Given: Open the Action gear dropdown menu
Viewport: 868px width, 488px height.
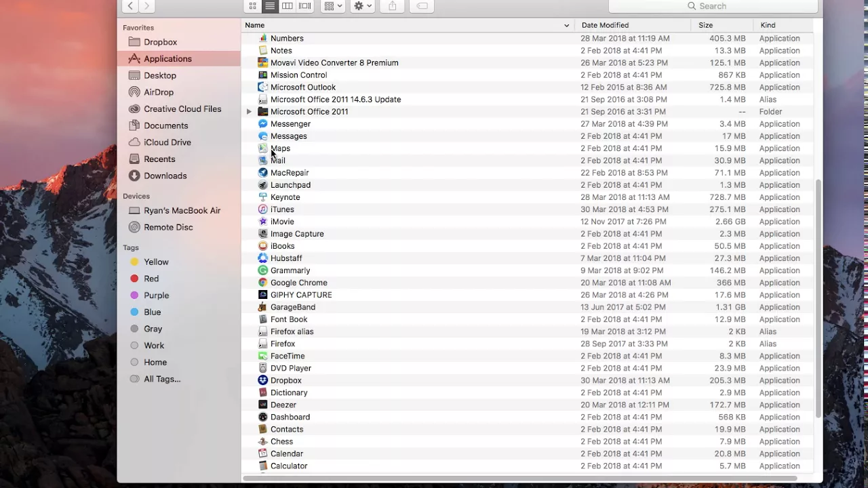Looking at the screenshot, I should 363,6.
